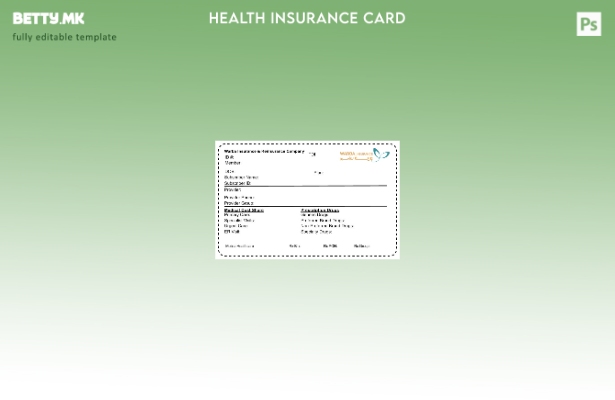This screenshot has height=400, width=615.
Task: Click the Member label on the card
Action: [x=232, y=162]
